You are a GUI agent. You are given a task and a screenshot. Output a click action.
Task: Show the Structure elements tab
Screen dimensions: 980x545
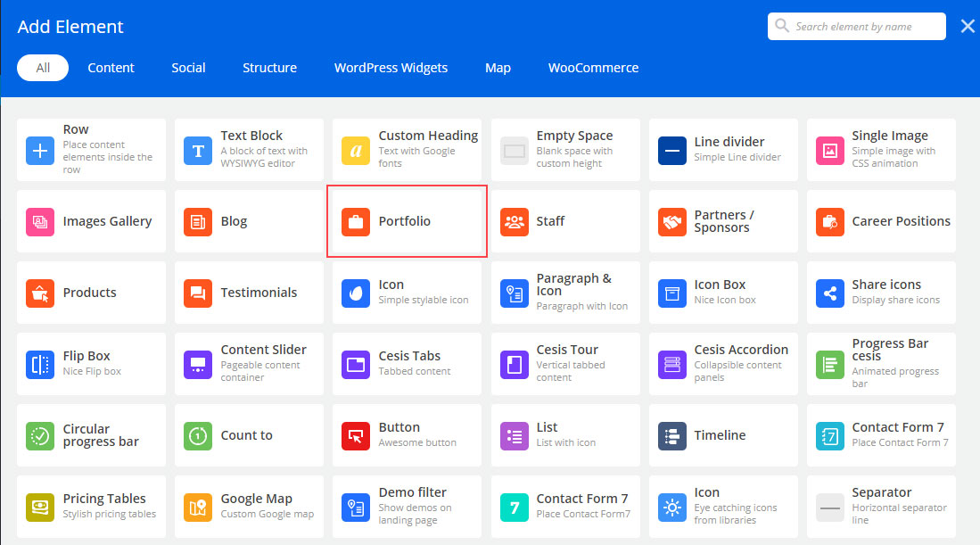(269, 68)
